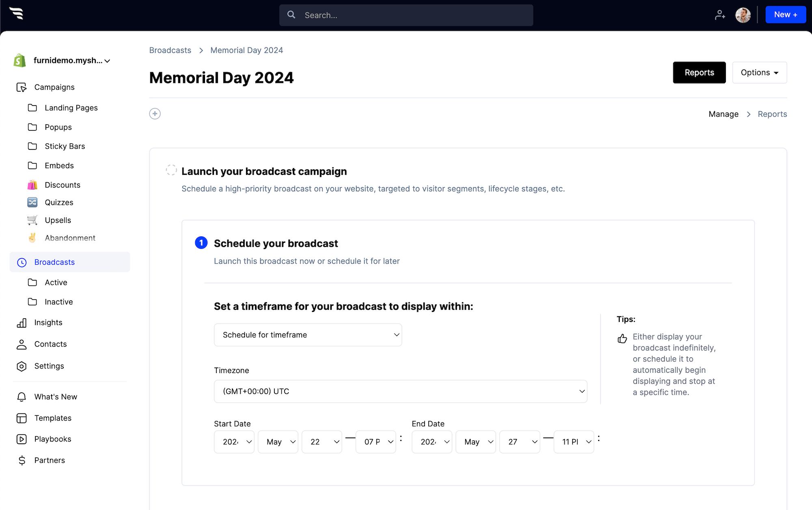The width and height of the screenshot is (812, 510).
Task: Go to Broadcasts breadcrumb link
Action: click(x=170, y=50)
